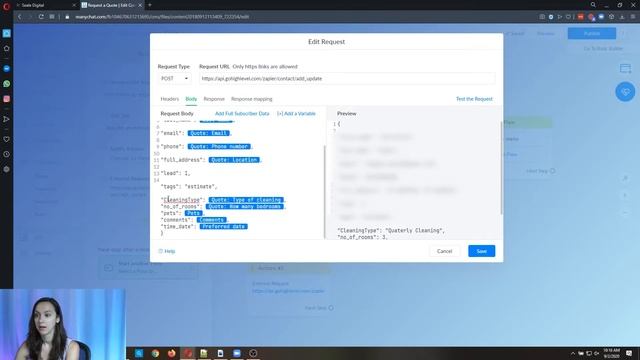The height and width of the screenshot is (360, 640).
Task: Click the round blue heart button on the flow canvas
Action: 625,92
